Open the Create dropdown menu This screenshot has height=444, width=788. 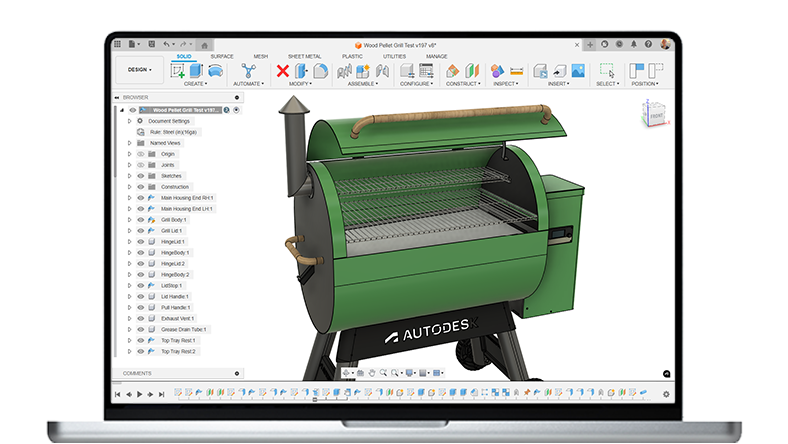[195, 84]
